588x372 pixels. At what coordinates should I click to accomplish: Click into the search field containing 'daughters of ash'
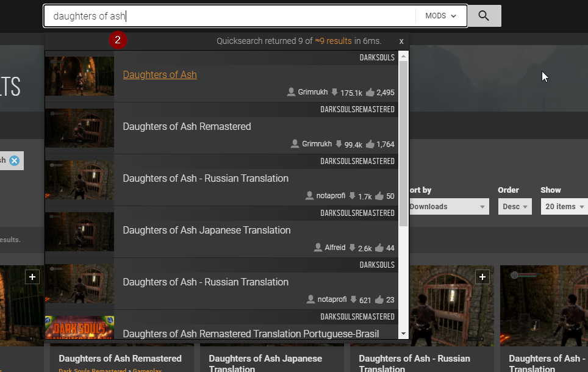click(x=229, y=16)
